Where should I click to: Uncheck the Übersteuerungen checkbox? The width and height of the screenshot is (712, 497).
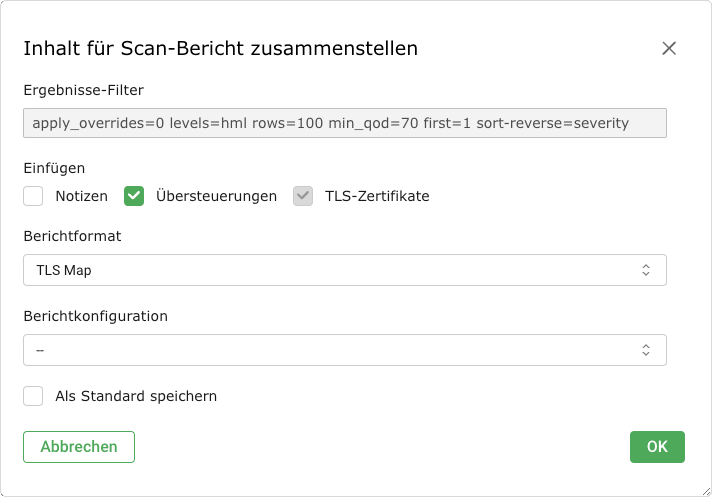[x=134, y=196]
